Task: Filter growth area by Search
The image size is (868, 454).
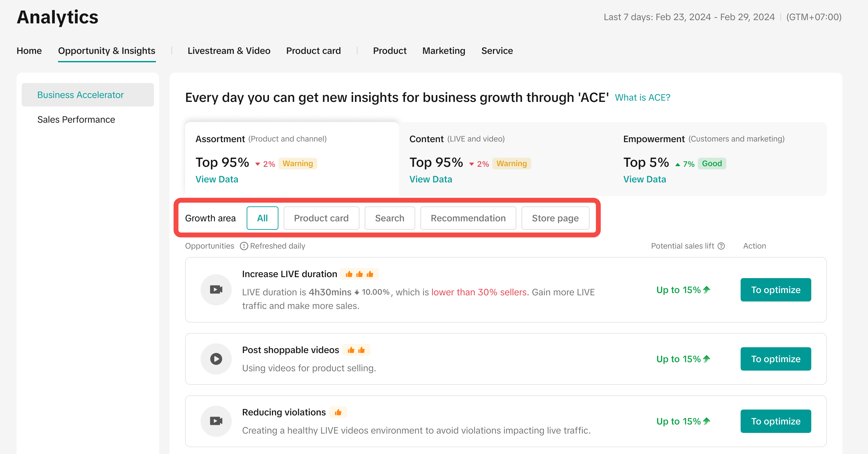Action: (x=390, y=218)
